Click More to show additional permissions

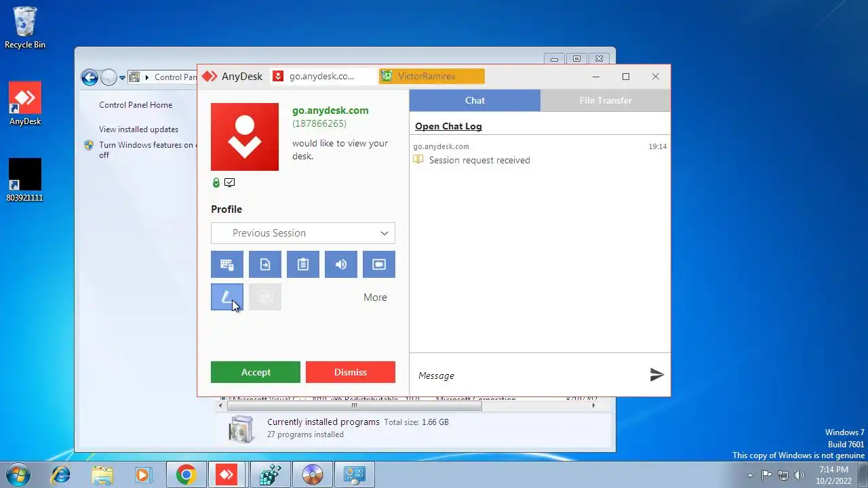[375, 298]
